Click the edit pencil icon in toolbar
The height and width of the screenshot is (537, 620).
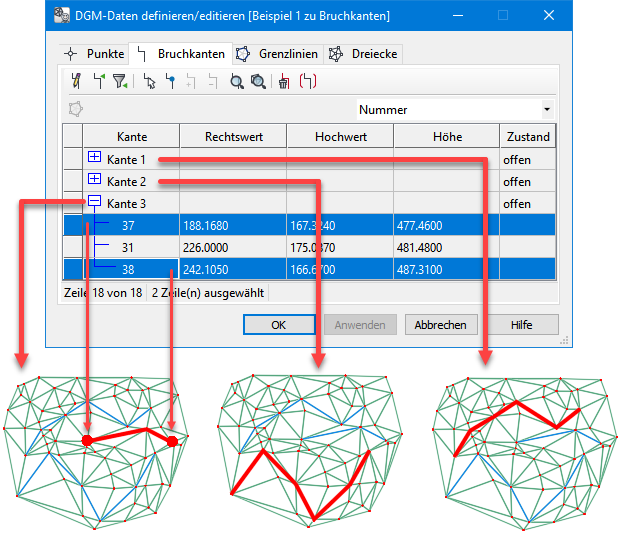[75, 82]
